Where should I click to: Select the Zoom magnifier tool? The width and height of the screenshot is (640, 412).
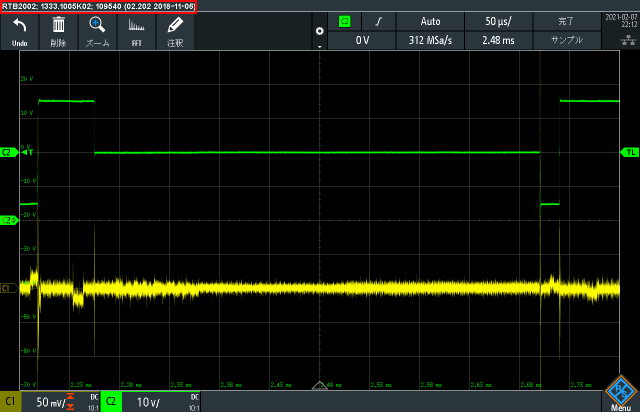(97, 30)
